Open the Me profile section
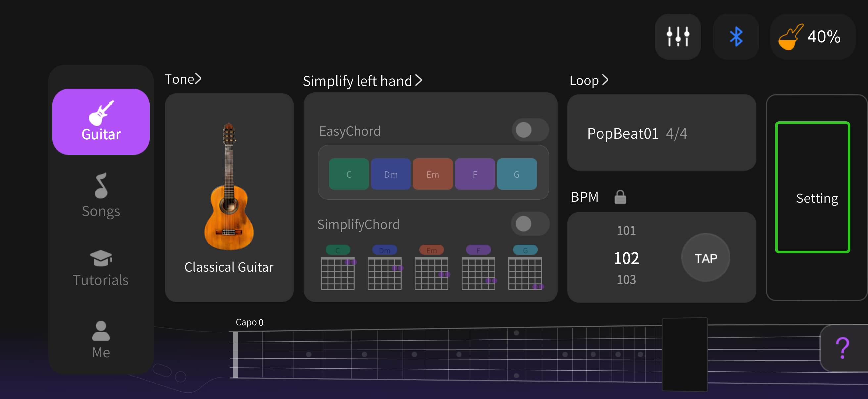Image resolution: width=868 pixels, height=399 pixels. point(100,338)
